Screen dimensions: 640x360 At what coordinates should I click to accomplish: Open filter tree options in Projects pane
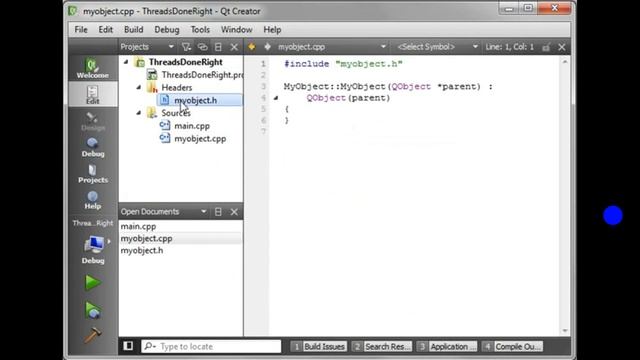pyautogui.click(x=187, y=47)
